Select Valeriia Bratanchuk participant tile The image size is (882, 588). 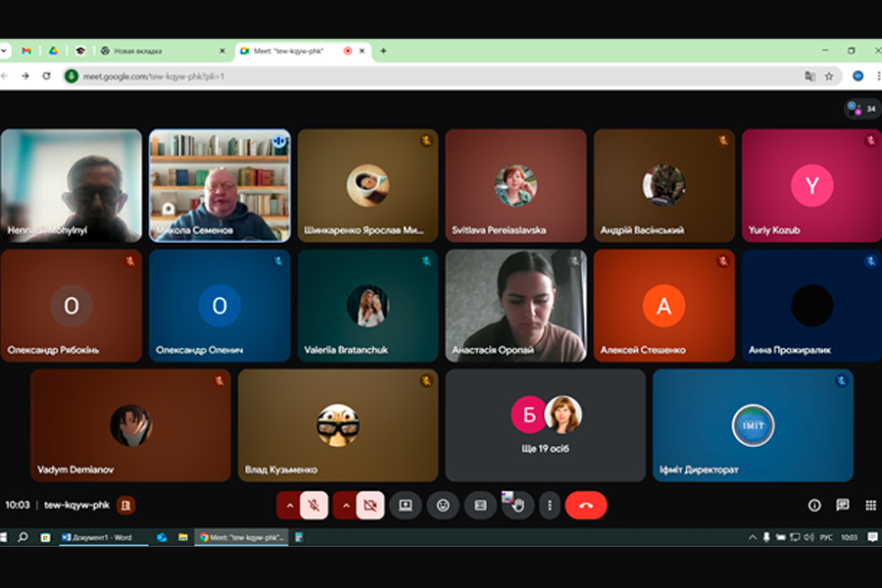[x=367, y=306]
